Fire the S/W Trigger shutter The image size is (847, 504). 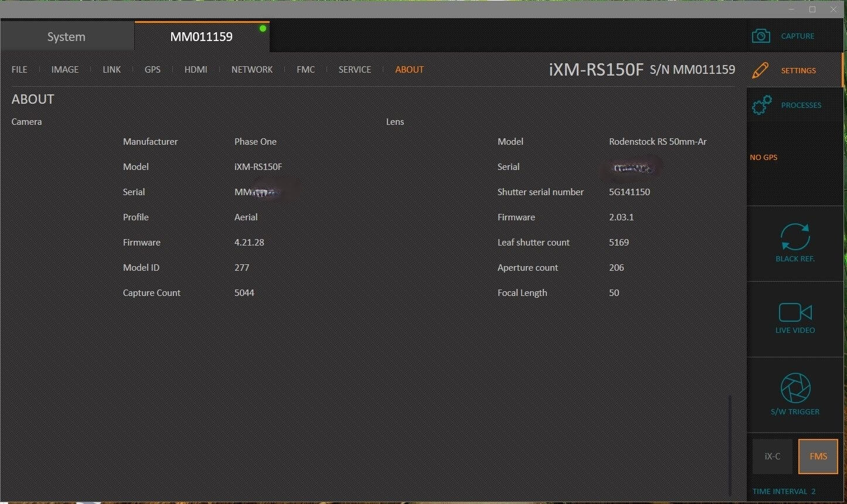795,394
